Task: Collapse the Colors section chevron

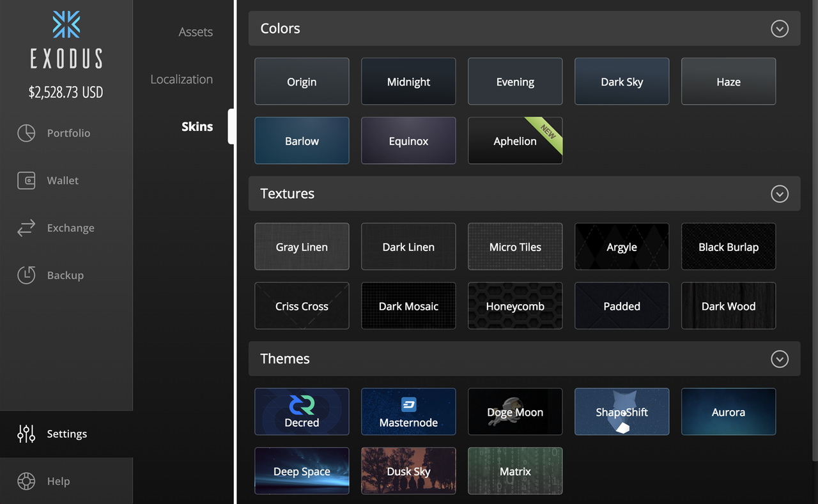Action: pos(779,29)
